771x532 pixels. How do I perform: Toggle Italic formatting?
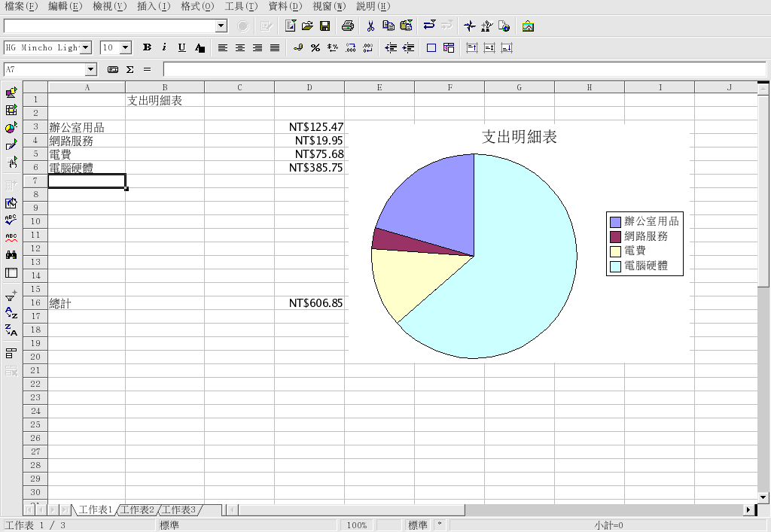pos(164,47)
